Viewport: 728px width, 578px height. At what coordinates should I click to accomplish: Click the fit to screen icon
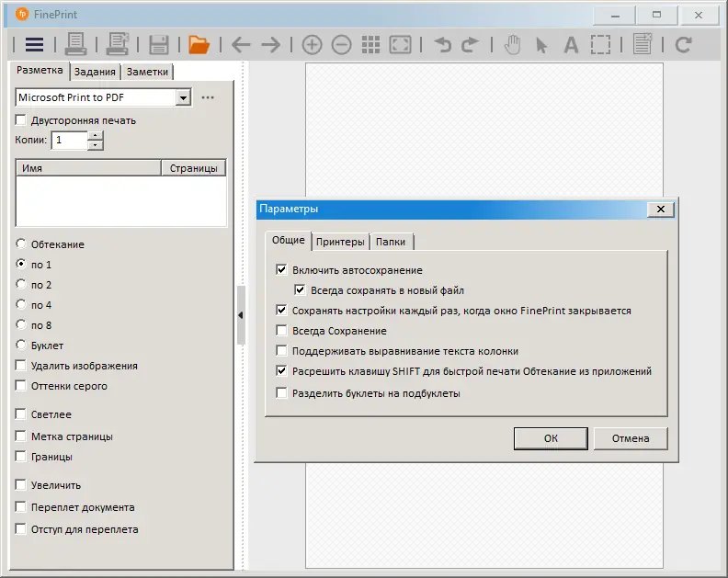pyautogui.click(x=400, y=45)
